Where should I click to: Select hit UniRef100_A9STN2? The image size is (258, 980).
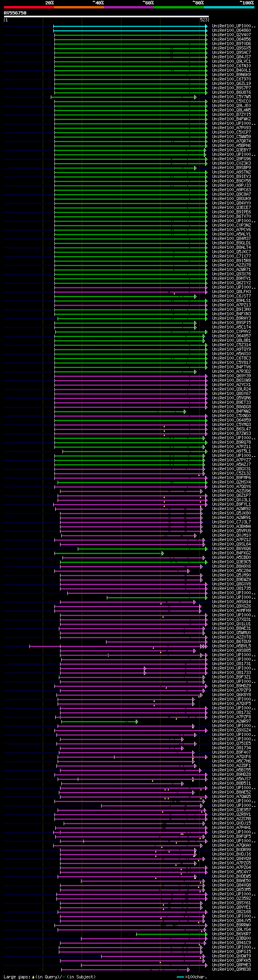pos(231,172)
